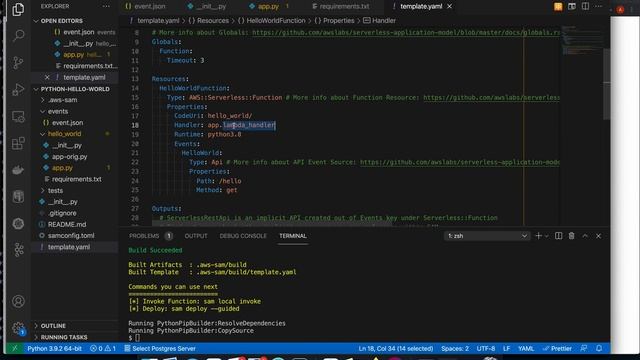Open errors and warnings status indicator
The image size is (640, 360).
click(x=103, y=349)
